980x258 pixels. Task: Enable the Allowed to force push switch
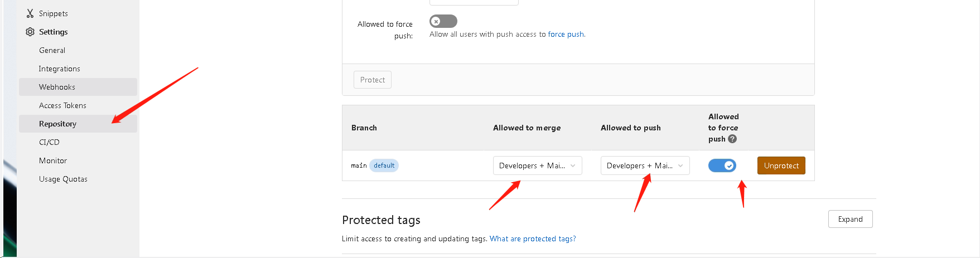(443, 21)
